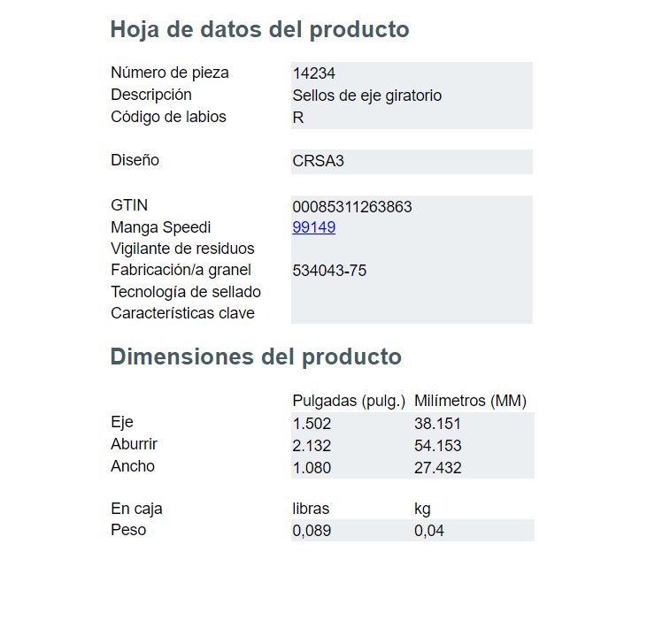
Task: Click the Pulgadas (pulg.) column header
Action: coord(349,401)
